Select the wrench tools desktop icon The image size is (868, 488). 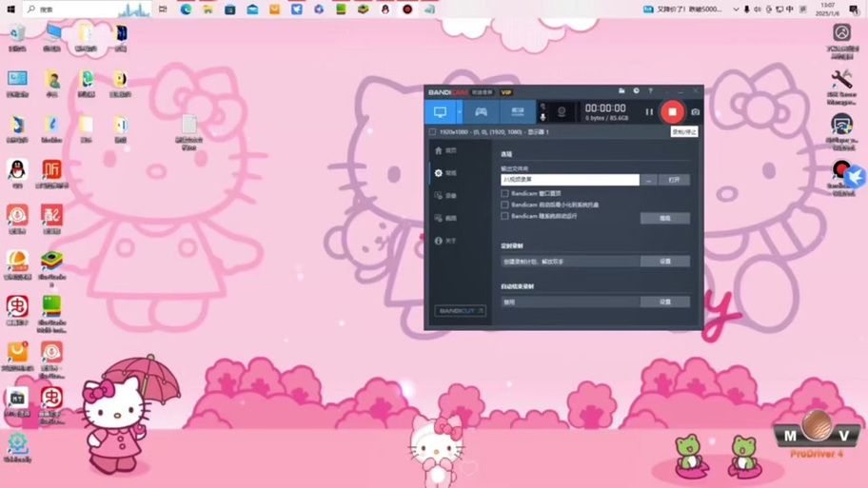click(x=841, y=87)
